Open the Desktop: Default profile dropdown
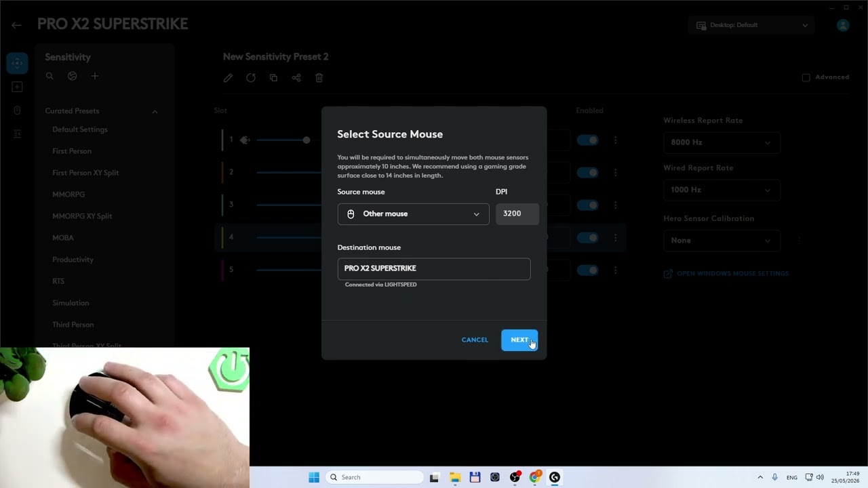 (x=751, y=25)
